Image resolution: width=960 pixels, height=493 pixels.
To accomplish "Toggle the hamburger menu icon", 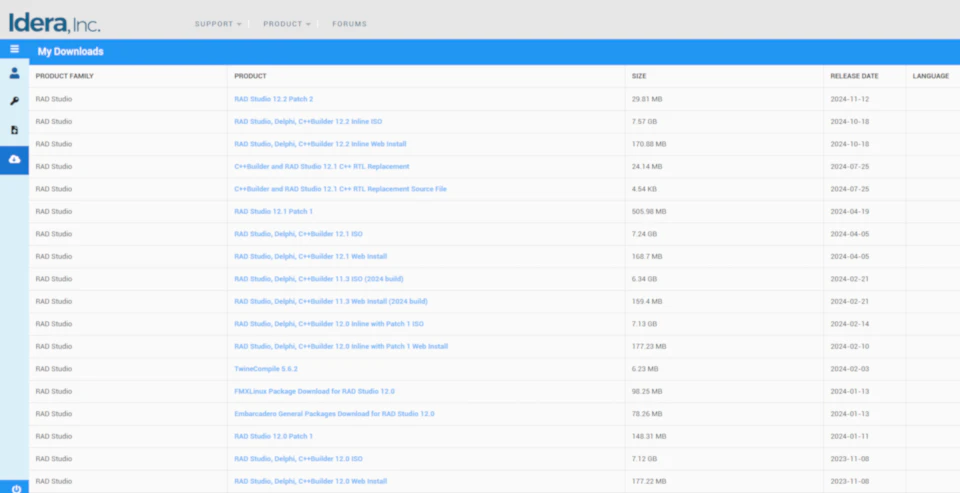I will coord(14,49).
